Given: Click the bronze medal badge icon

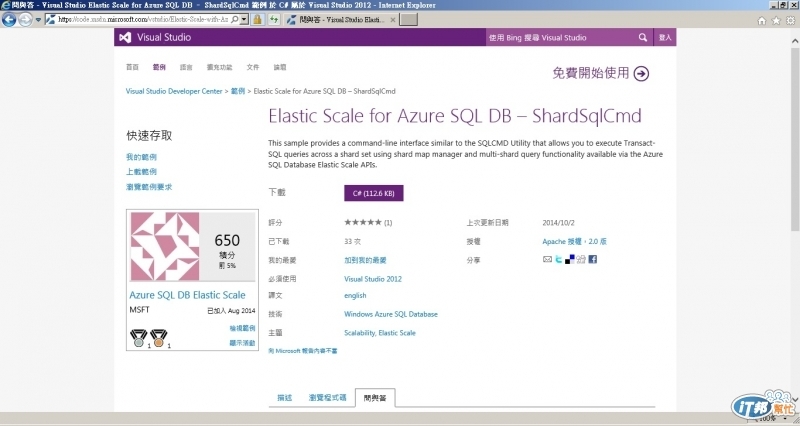Looking at the screenshot, I should pyautogui.click(x=159, y=338).
